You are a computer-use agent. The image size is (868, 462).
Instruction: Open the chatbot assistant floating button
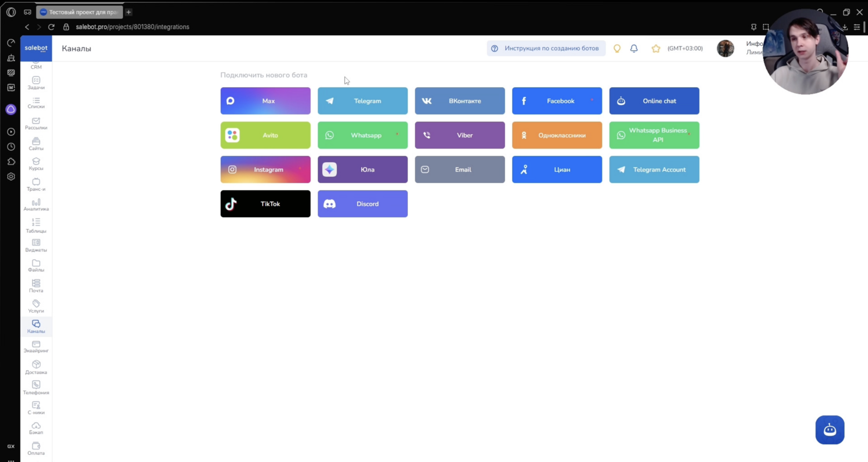830,429
